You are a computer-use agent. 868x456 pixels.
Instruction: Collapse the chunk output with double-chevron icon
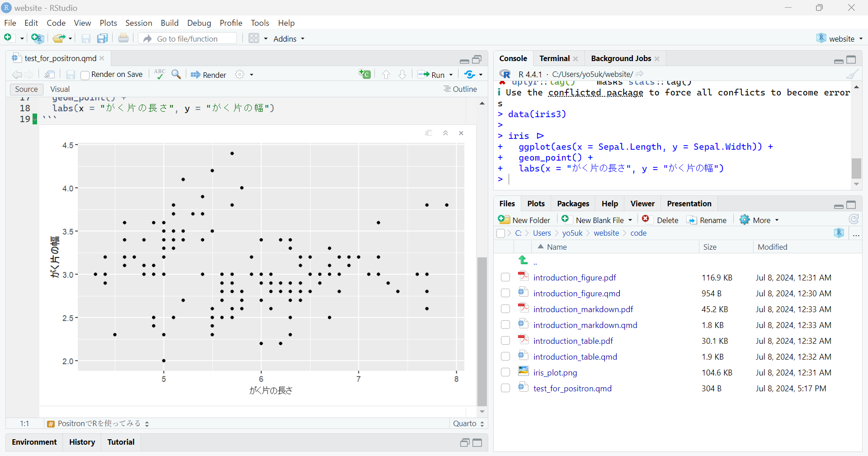pos(445,133)
